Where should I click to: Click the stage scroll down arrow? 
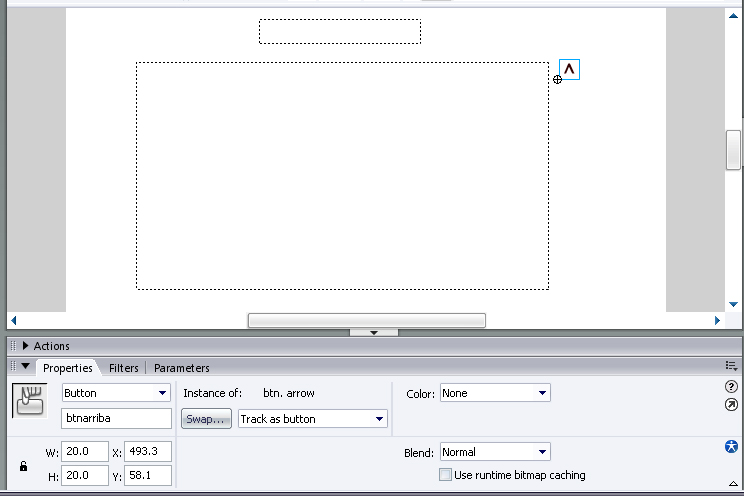[733, 304]
